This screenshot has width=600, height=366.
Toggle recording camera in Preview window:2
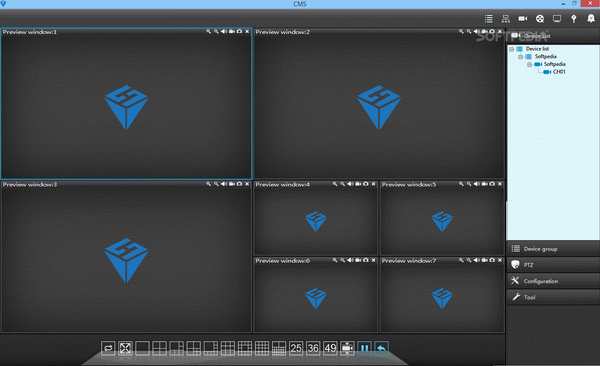[x=484, y=31]
